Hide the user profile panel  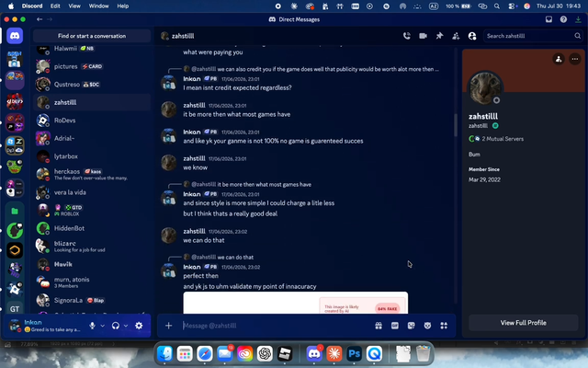point(472,36)
